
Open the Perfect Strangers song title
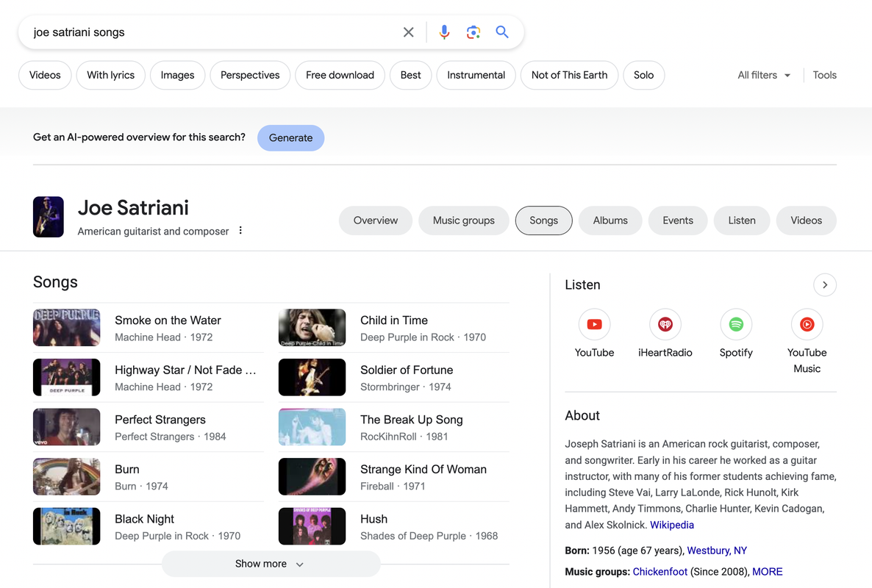160,420
